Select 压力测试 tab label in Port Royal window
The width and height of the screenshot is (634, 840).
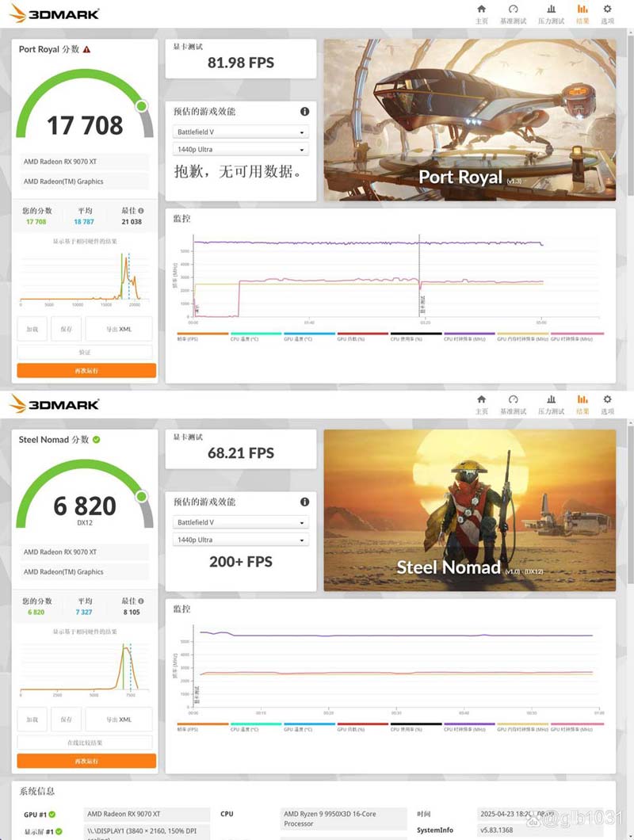coord(551,21)
